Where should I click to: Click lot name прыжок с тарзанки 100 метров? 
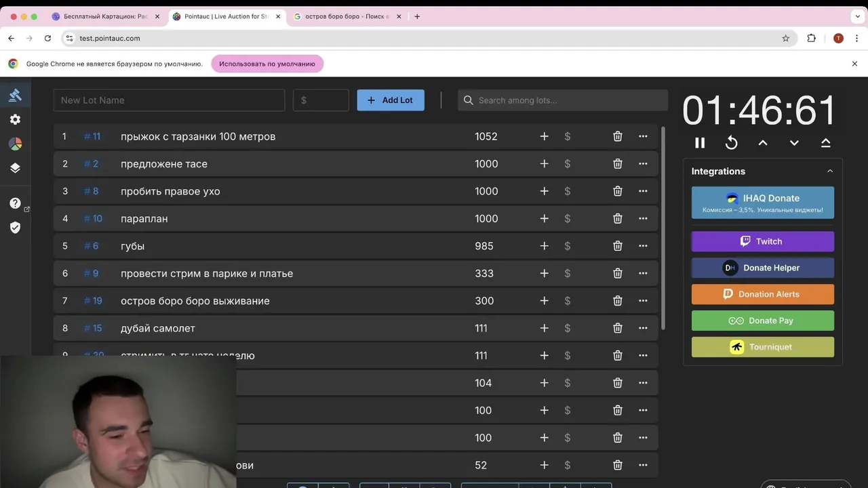click(198, 136)
